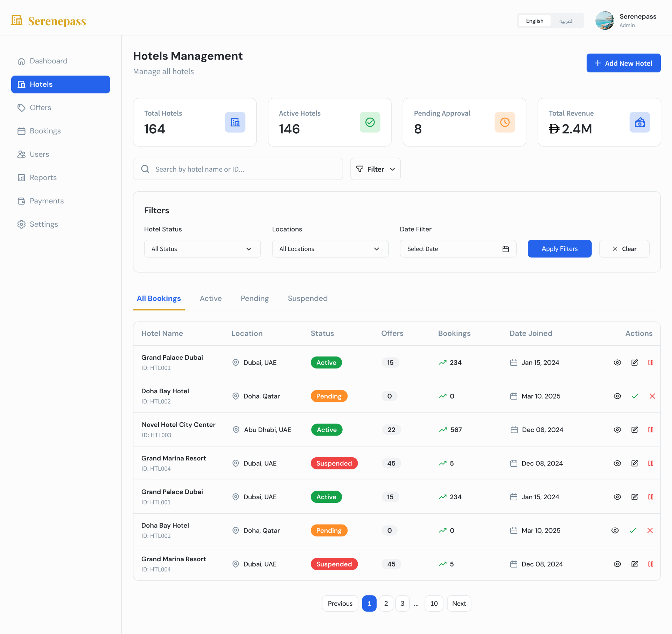The height and width of the screenshot is (634, 672).
Task: Click Apply Filters
Action: click(559, 249)
